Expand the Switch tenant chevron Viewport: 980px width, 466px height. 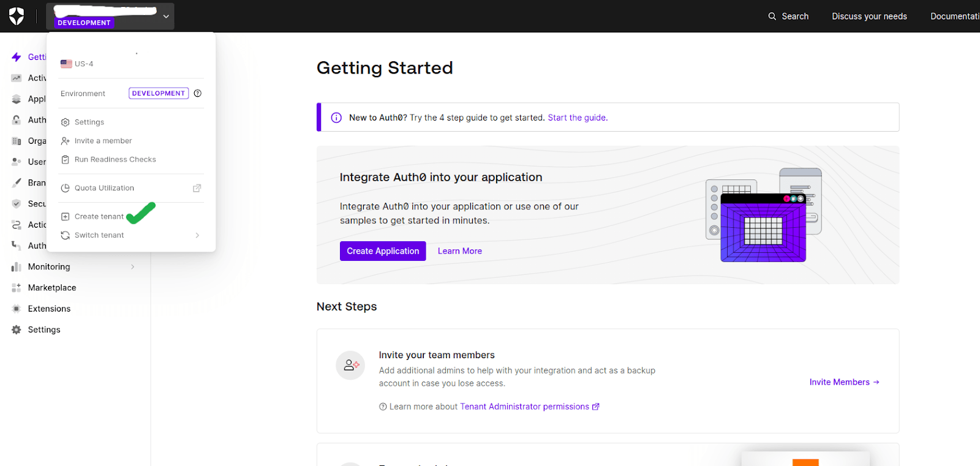pyautogui.click(x=197, y=235)
